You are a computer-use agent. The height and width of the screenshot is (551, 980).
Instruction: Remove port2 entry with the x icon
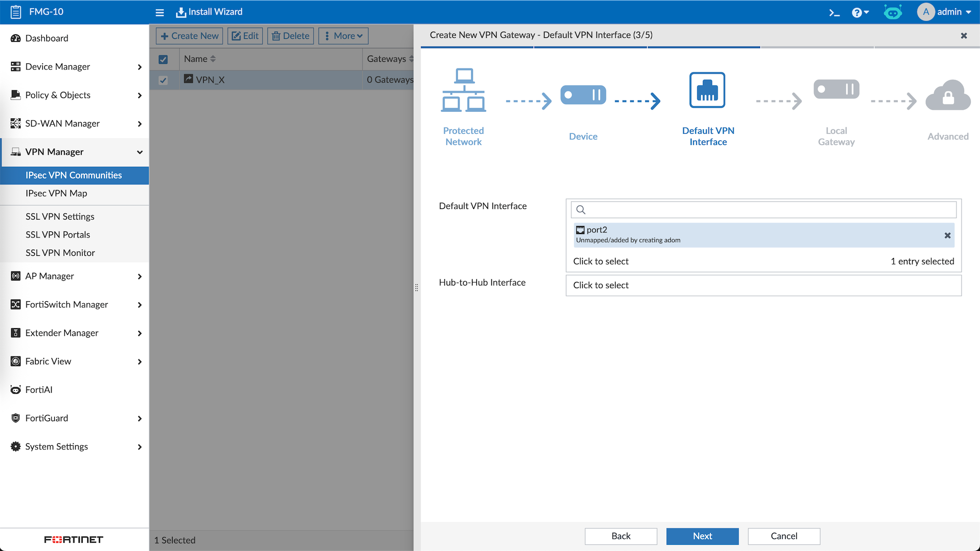947,235
